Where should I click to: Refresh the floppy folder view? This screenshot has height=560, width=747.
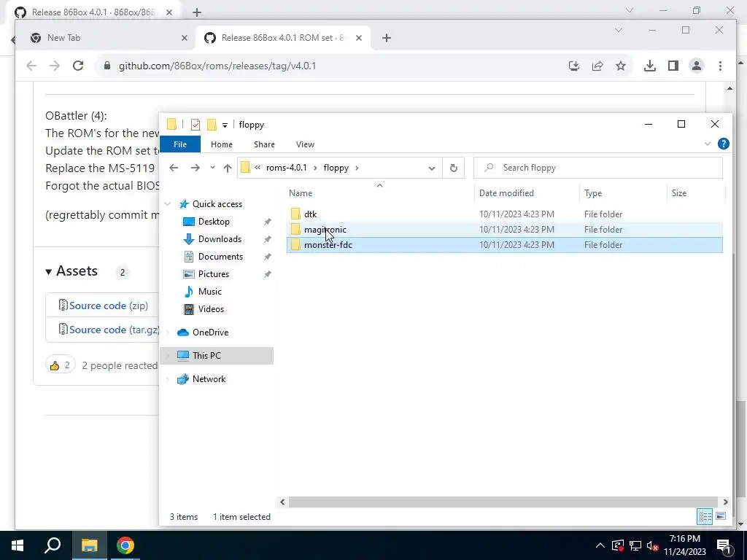454,168
